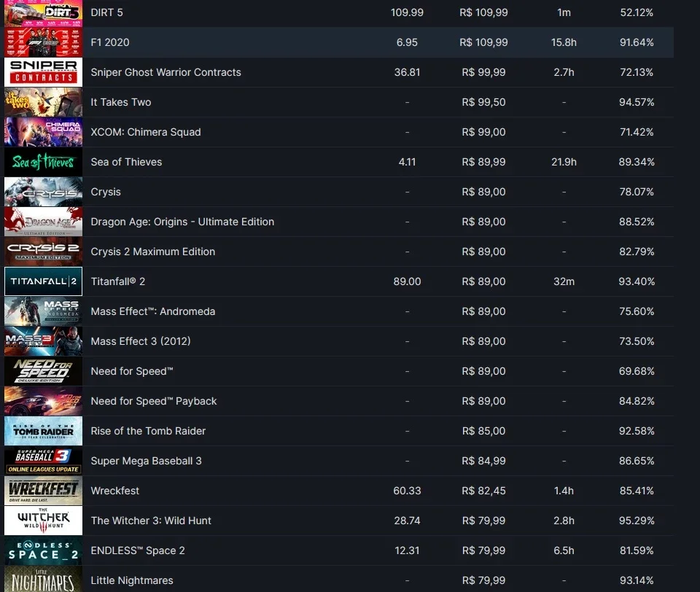Select the 93.40% rating for Titanfall 2
Image resolution: width=700 pixels, height=592 pixels.
point(637,281)
